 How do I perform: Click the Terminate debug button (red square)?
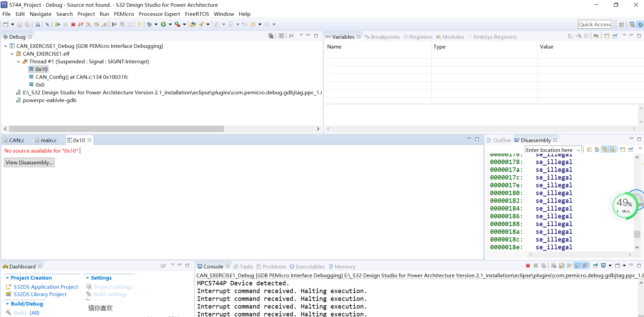[73, 24]
